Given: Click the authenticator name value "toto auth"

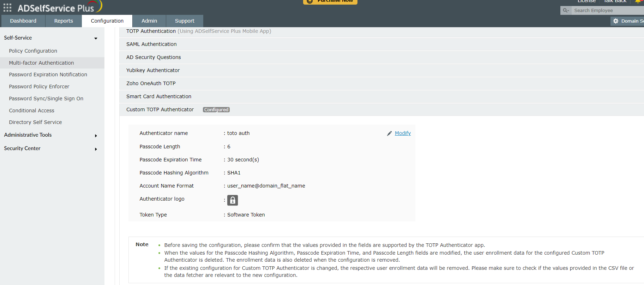Looking at the screenshot, I should (x=239, y=133).
